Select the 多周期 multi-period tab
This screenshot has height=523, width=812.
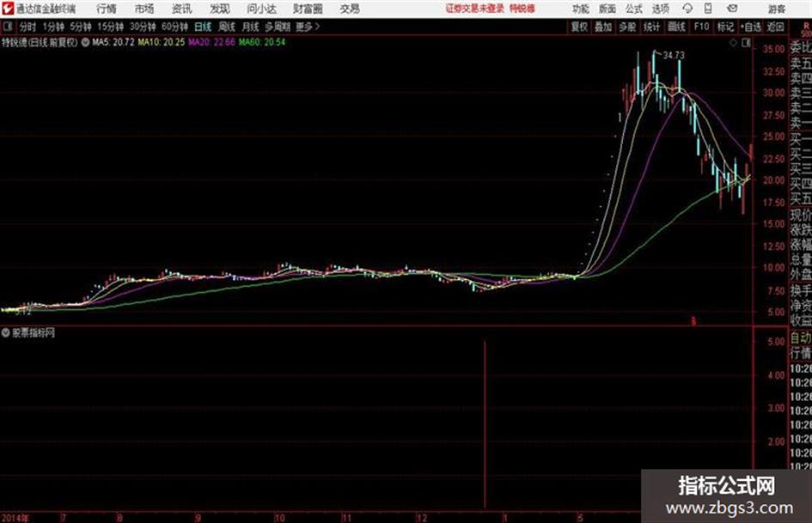coord(278,27)
